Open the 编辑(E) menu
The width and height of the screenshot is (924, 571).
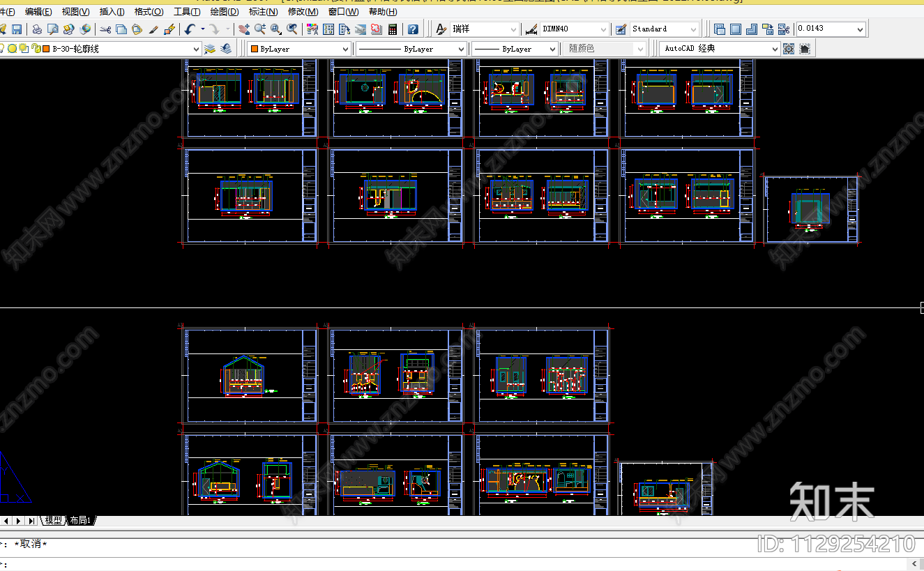[38, 12]
